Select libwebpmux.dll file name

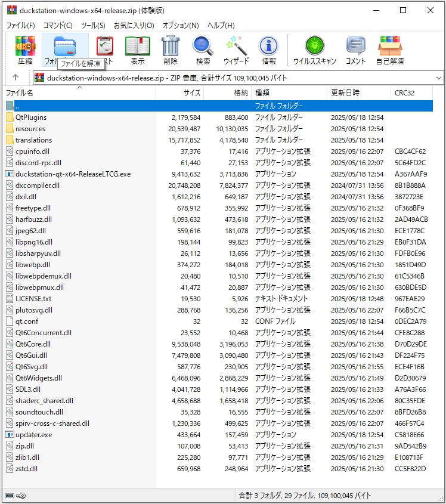[39, 287]
